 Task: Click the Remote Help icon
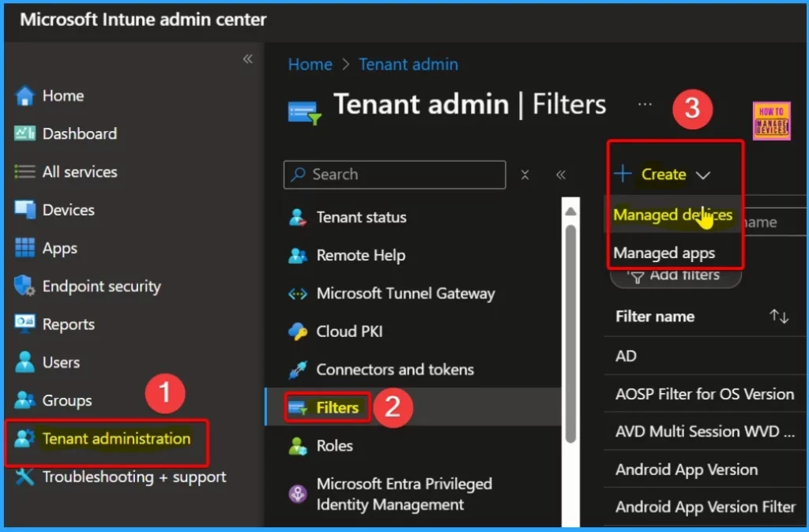(298, 256)
